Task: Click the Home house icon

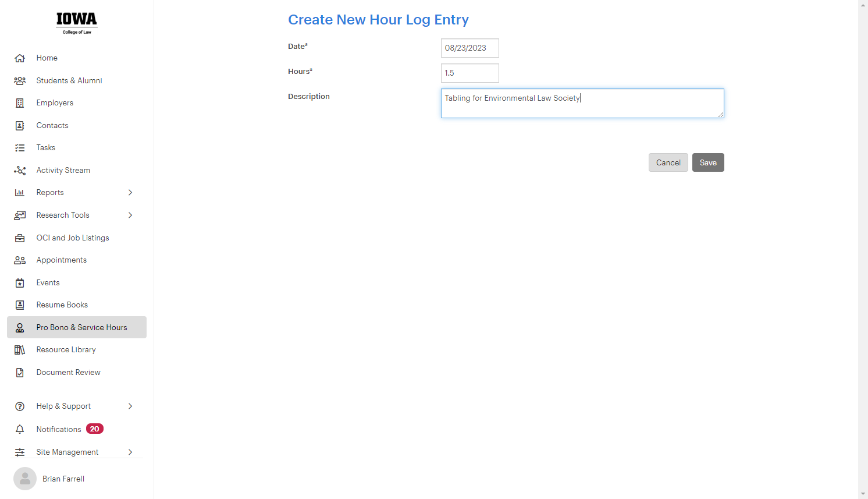Action: click(20, 58)
